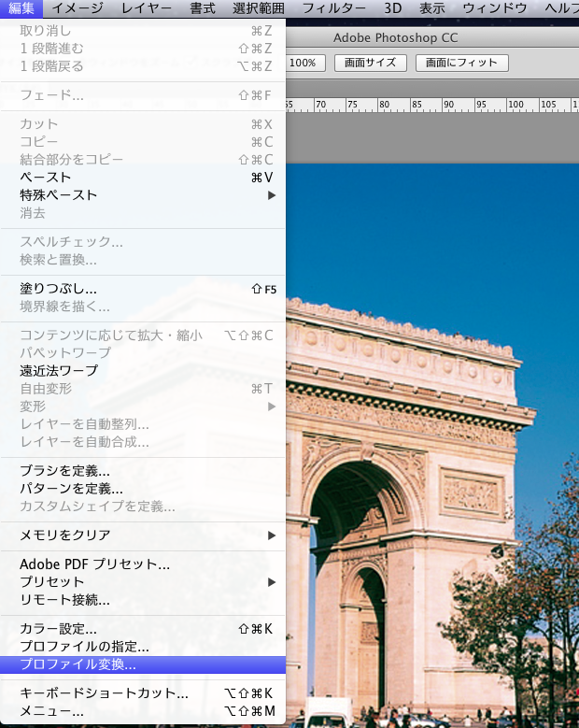Click the 画面にフィット button
The height and width of the screenshot is (728, 579).
tap(461, 63)
